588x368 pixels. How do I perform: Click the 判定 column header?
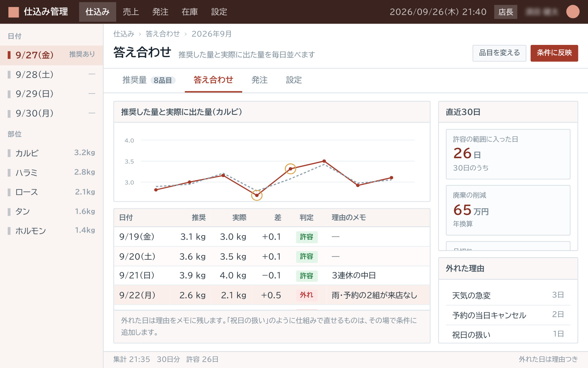[x=306, y=218]
